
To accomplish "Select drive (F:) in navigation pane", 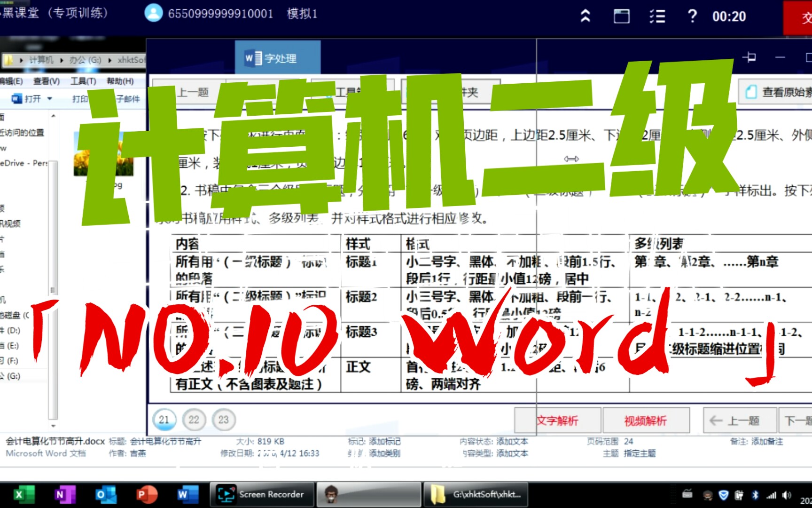I will 9,360.
